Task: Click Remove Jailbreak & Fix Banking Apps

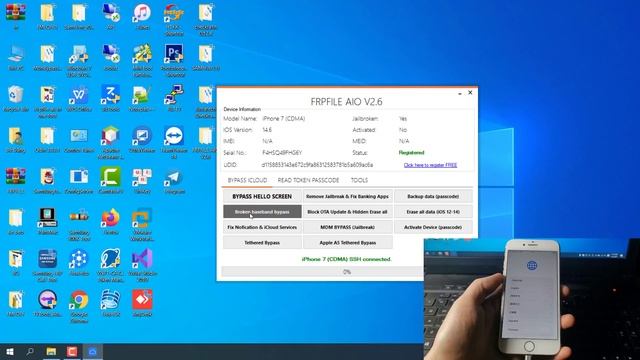Action: [347, 196]
